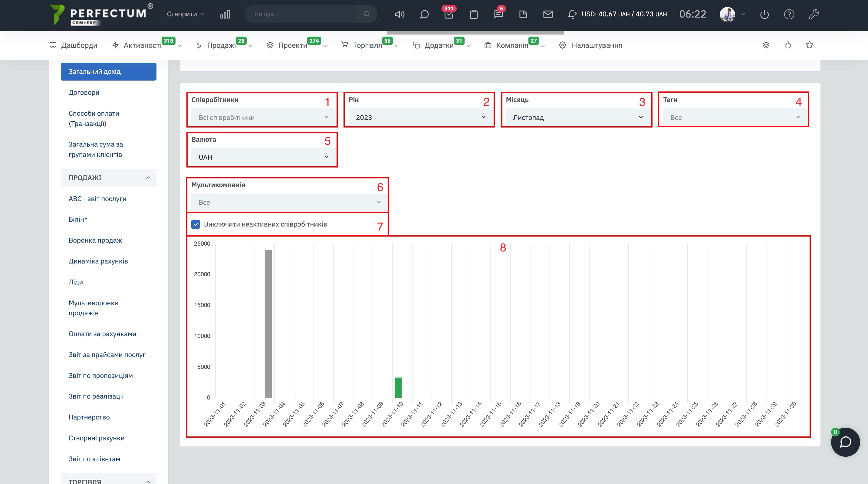This screenshot has height=484, width=868.
Task: Click the wrench settings icon
Action: tap(814, 14)
